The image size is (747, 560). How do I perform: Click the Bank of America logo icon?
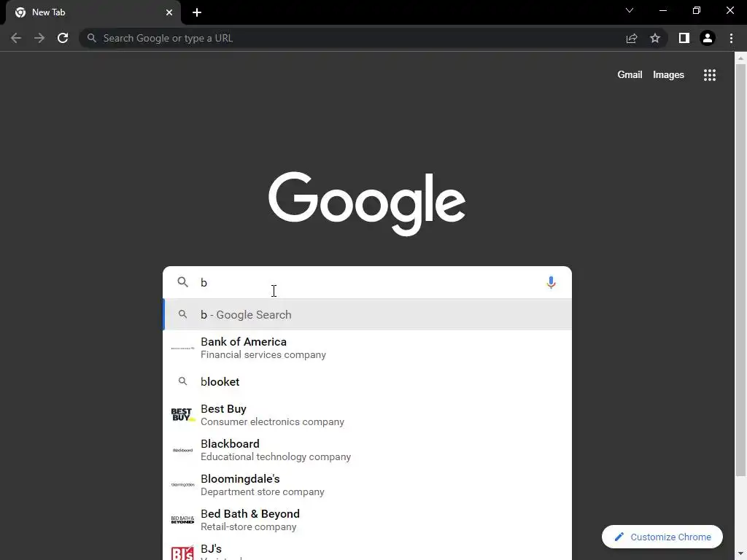tap(183, 348)
